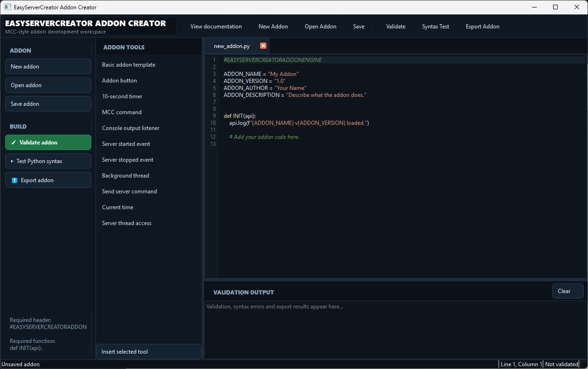
Task: Click Open Addon in top toolbar
Action: 321,27
